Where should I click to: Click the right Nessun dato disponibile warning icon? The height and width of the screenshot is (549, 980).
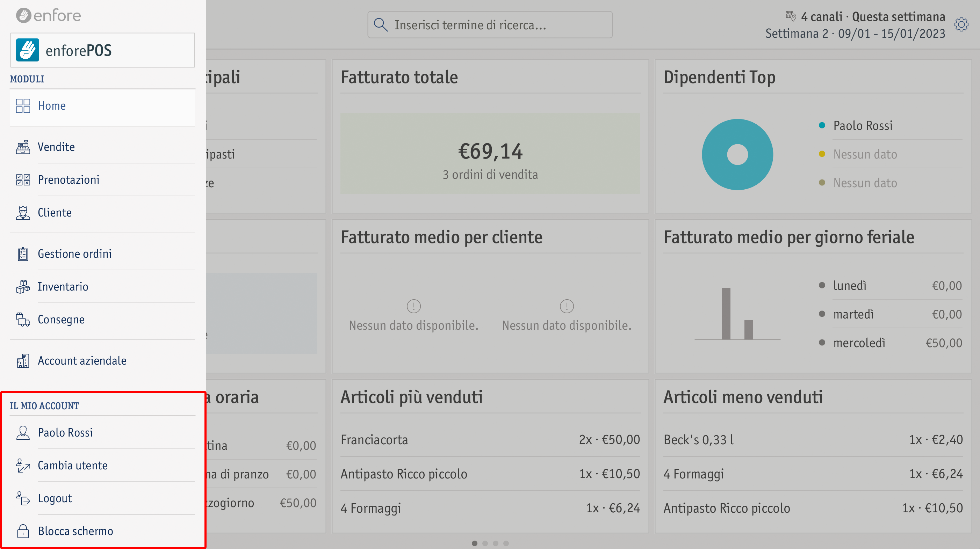click(x=567, y=306)
